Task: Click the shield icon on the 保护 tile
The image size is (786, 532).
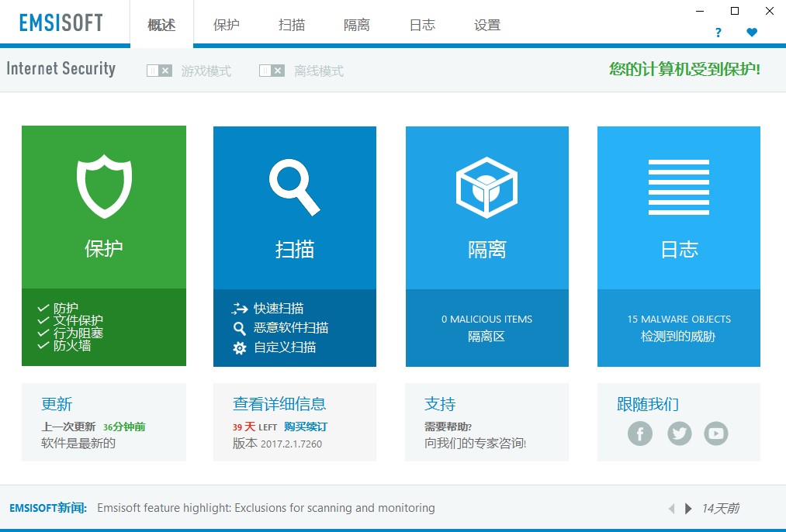Action: tap(104, 186)
